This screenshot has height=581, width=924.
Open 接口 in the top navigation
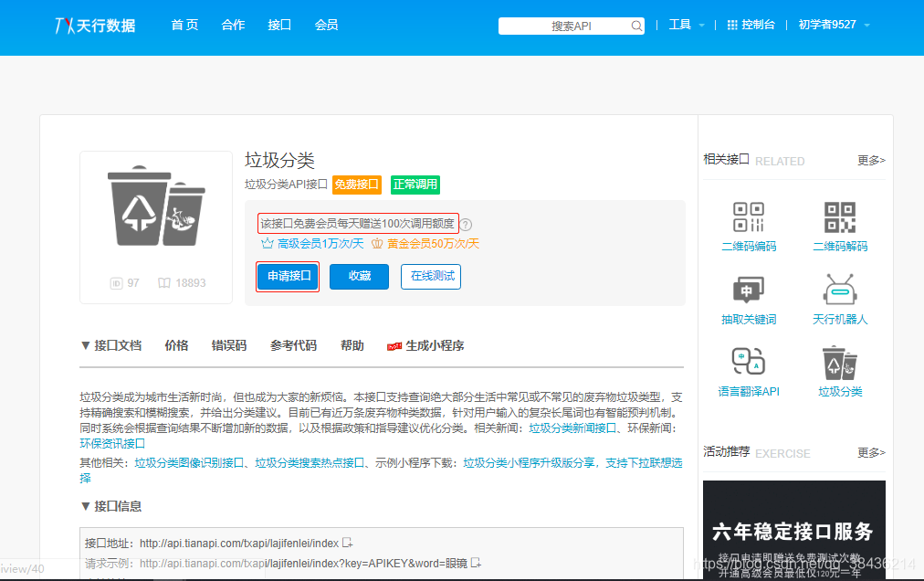click(279, 25)
